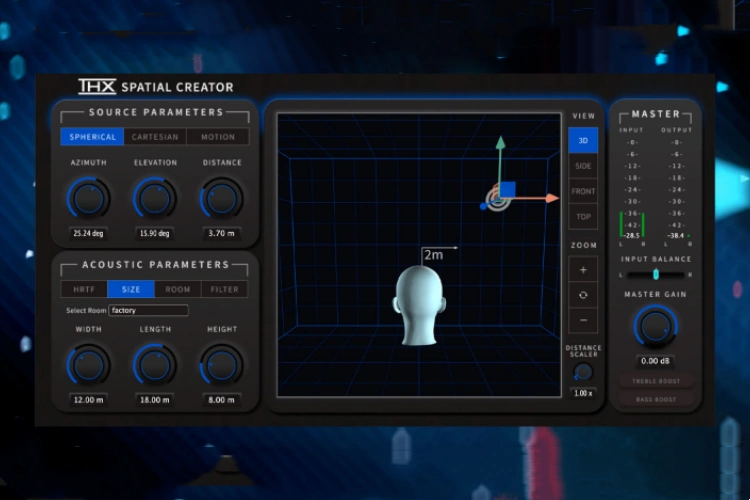Screen dimensions: 750x500
Task: Click the 25.24 deg azimuth value
Action: (x=88, y=233)
